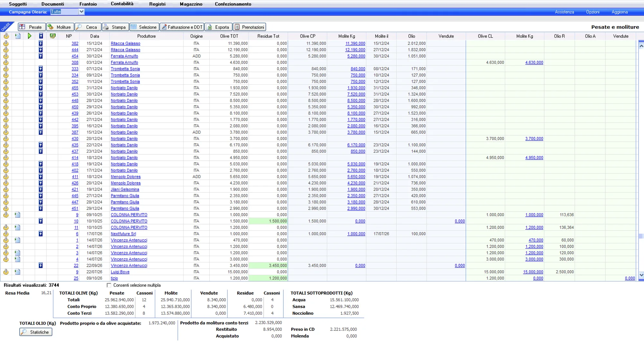This screenshot has height=344, width=644.
Task: Click the document icon in Luigi Bove row
Action: click(18, 272)
